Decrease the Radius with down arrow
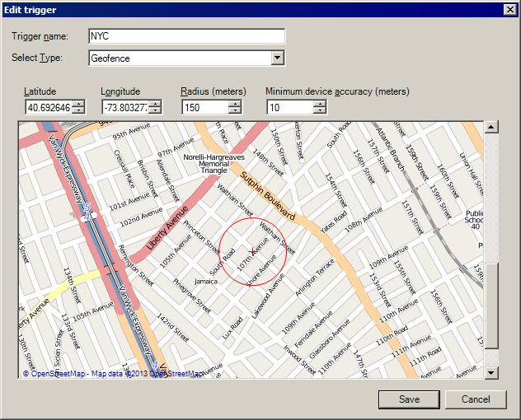The width and height of the screenshot is (521, 420). 235,110
